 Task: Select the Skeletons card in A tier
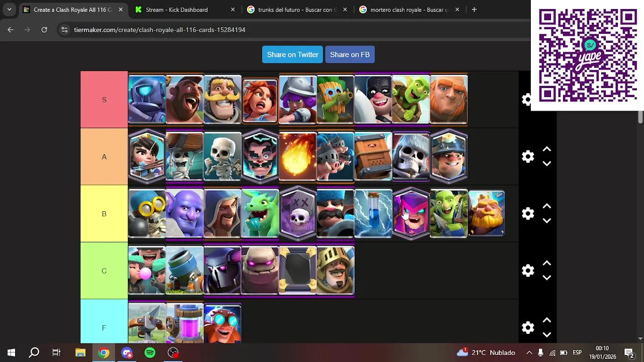pos(222,156)
